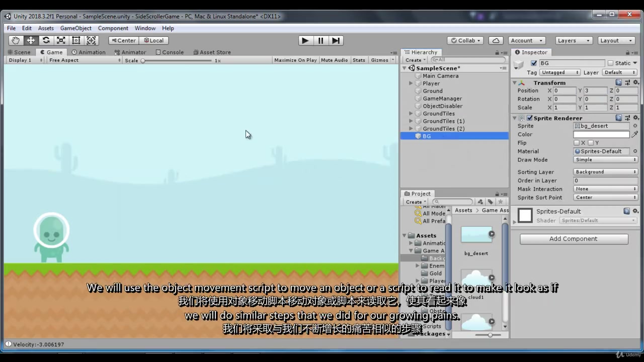This screenshot has width=644, height=362.
Task: Open the Tag dropdown showing Untagged
Action: point(559,72)
